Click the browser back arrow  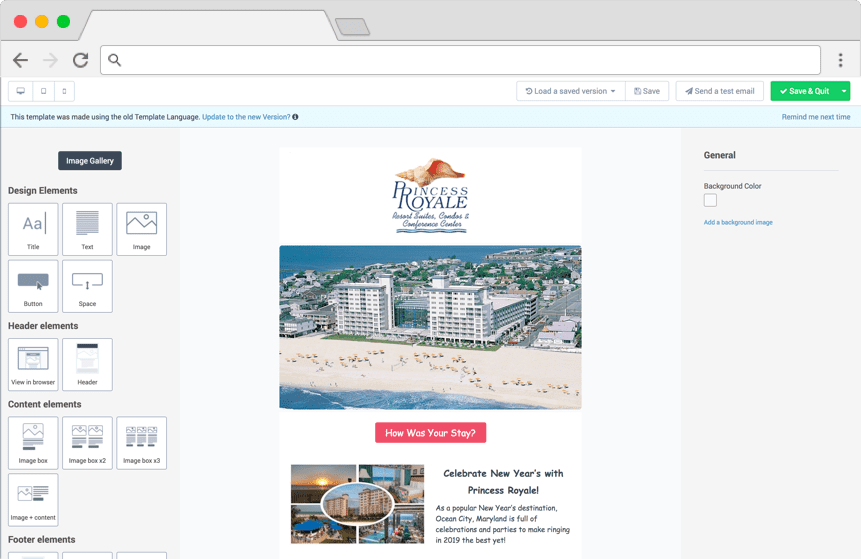coord(20,60)
